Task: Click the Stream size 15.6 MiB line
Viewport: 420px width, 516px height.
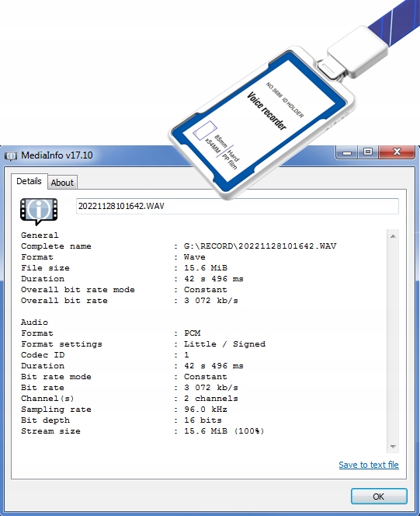Action: [x=142, y=431]
